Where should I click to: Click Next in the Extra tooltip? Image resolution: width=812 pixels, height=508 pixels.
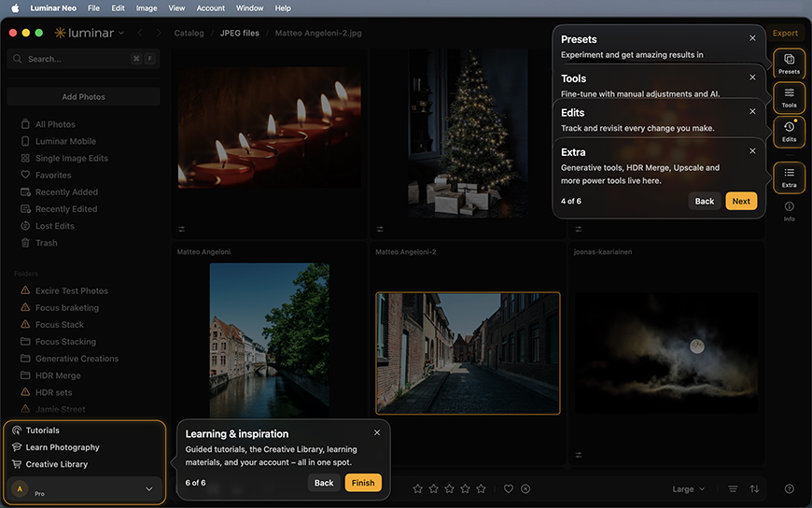tap(741, 201)
